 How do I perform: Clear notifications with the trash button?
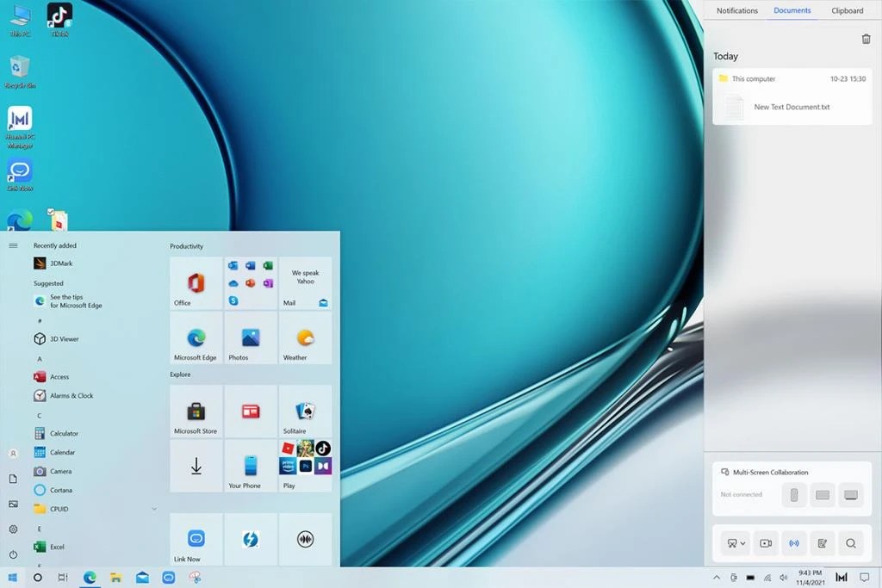click(866, 38)
